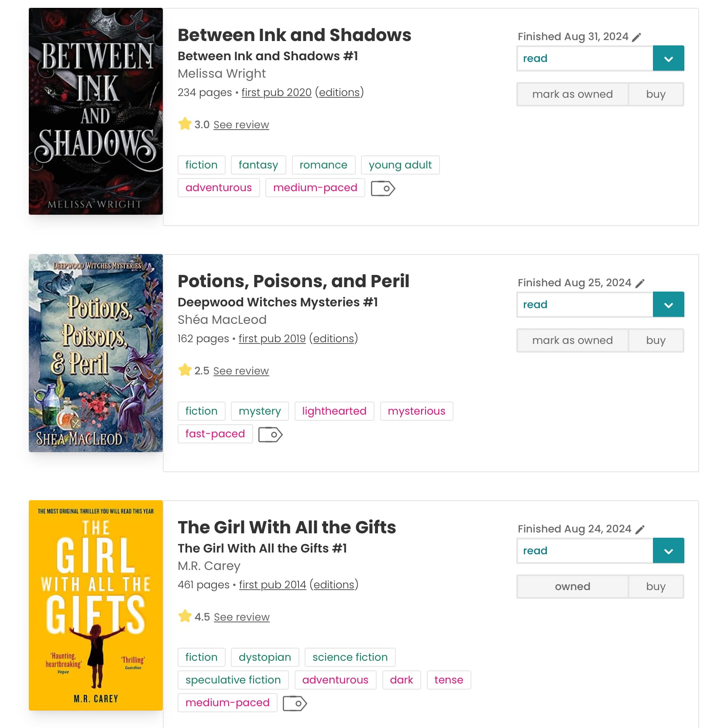Expand read status dropdown for Potions, Poisons, and Peril
This screenshot has height=728, width=728.
point(668,304)
